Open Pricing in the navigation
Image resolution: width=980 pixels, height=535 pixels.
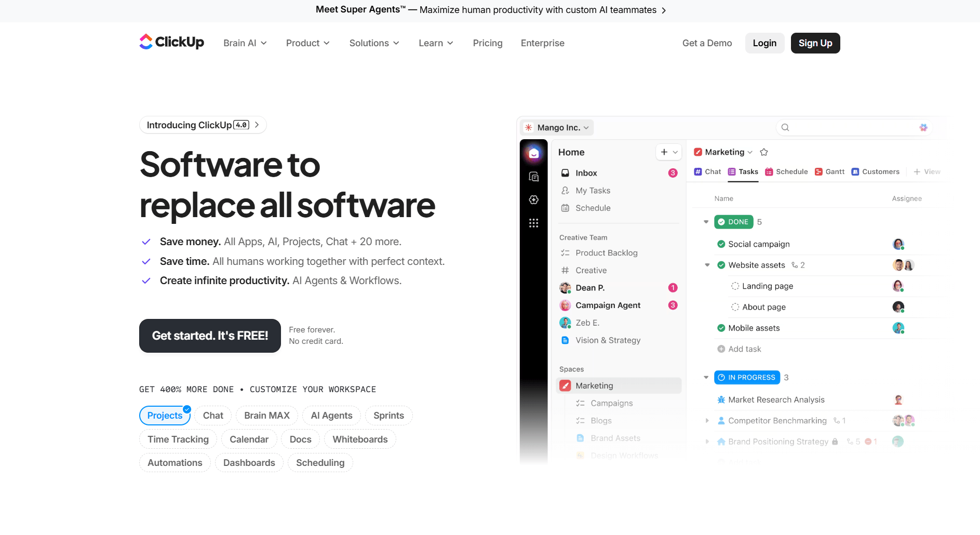click(488, 43)
